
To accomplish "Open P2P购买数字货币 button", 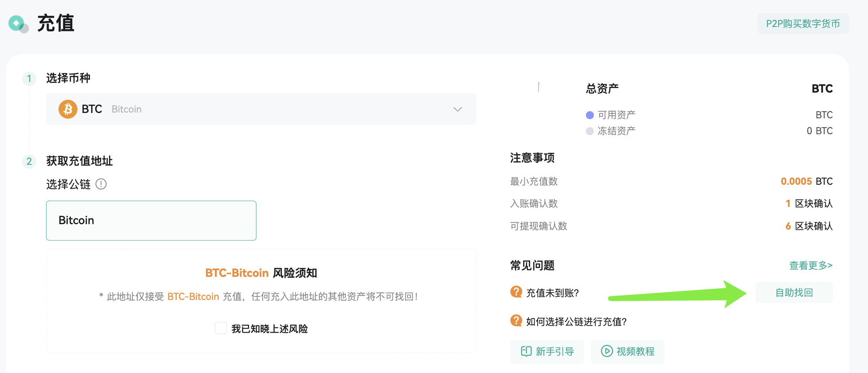I will coord(803,24).
